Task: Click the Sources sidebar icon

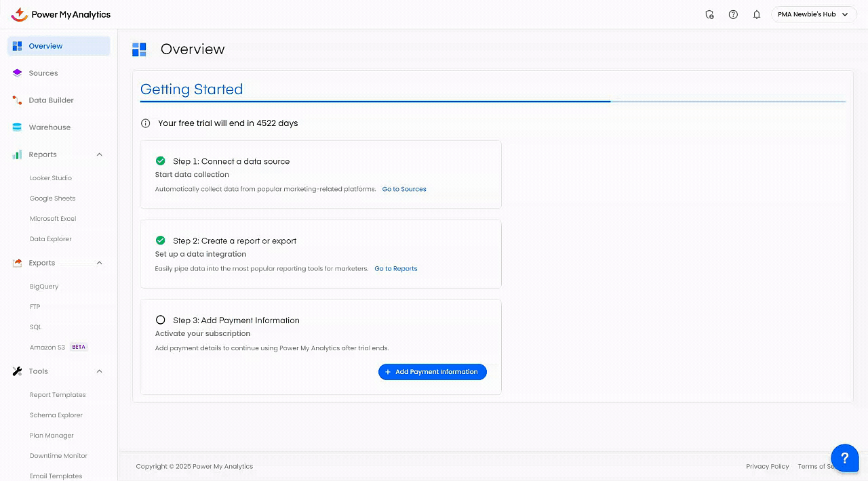Action: (x=18, y=73)
